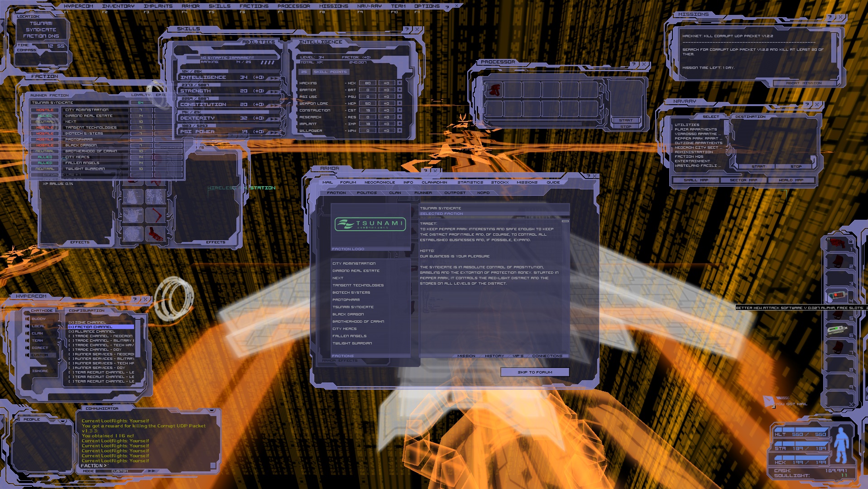Add a skill point to Construction
868x489 pixels.
coord(399,110)
